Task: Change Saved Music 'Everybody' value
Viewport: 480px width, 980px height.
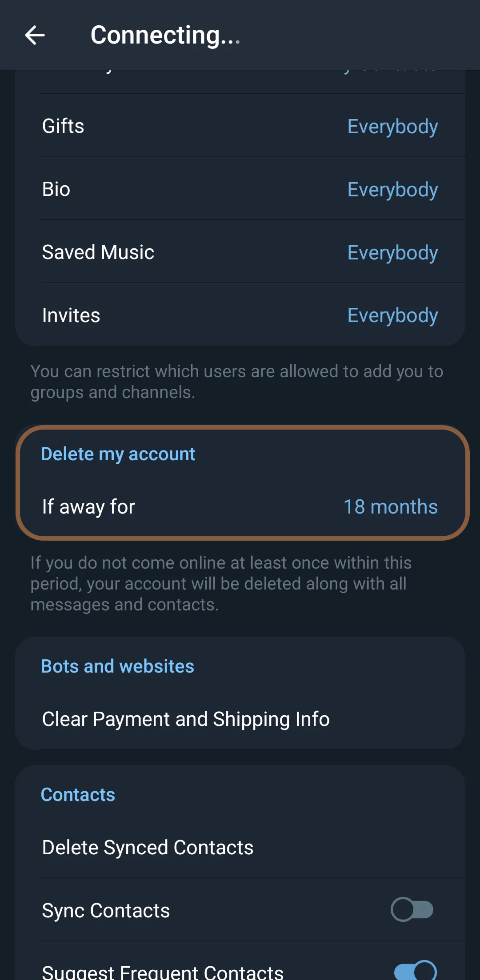Action: tap(392, 253)
